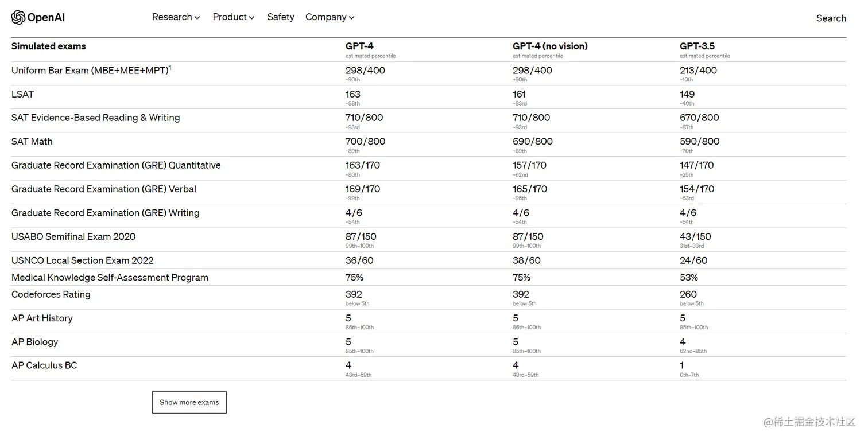Go to the Safety page
The width and height of the screenshot is (868, 440).
click(281, 17)
